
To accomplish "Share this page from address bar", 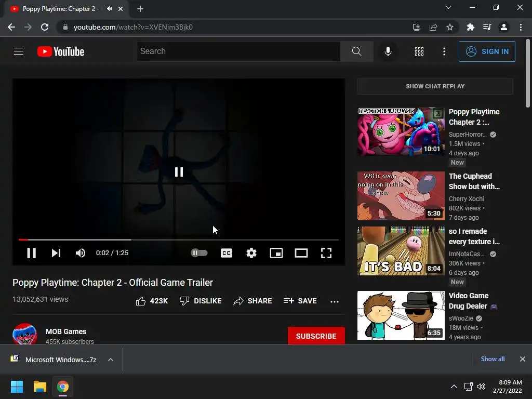I will (433, 27).
